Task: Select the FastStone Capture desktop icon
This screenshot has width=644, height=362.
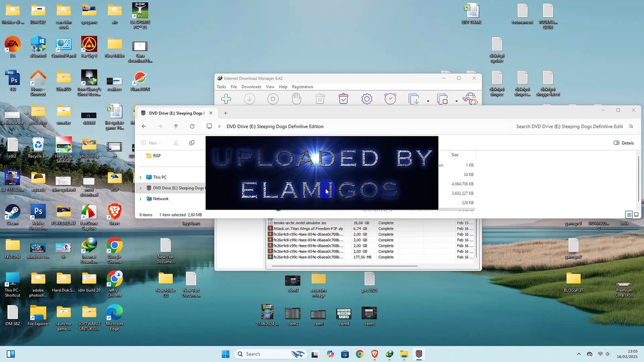Action: pos(89,217)
